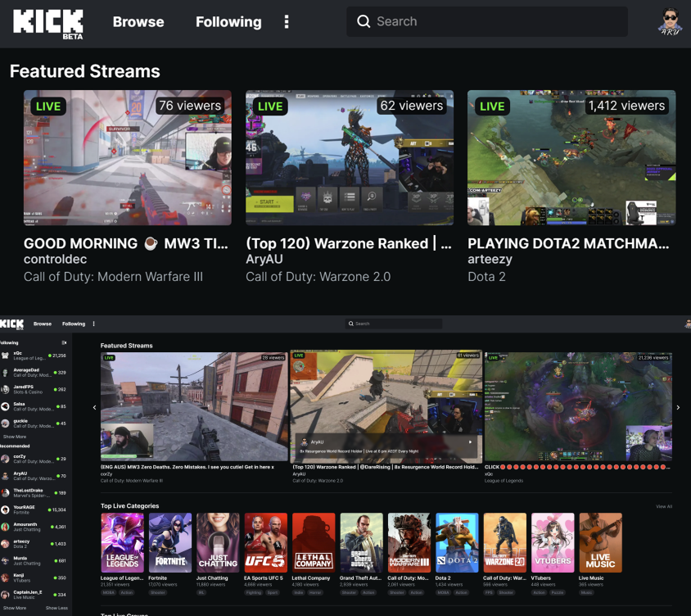This screenshot has height=616, width=691.
Task: Click the Fighting tag under EA Sports UFC 5
Action: 254,592
